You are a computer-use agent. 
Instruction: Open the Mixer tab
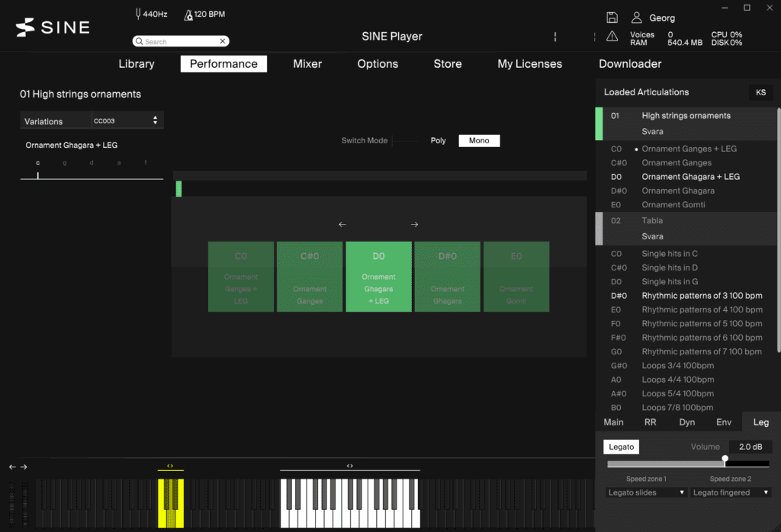[307, 64]
